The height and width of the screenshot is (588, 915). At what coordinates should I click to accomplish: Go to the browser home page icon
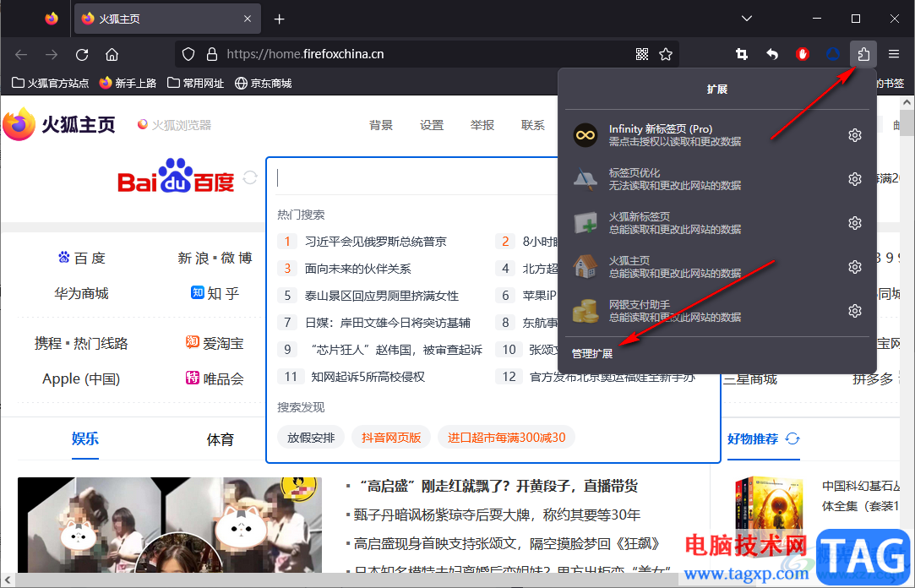[112, 54]
